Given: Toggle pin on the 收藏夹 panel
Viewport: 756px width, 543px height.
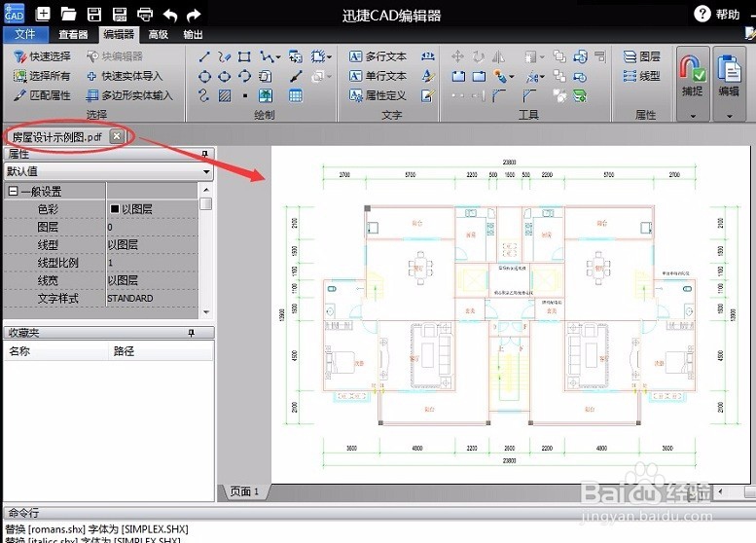Looking at the screenshot, I should 192,333.
